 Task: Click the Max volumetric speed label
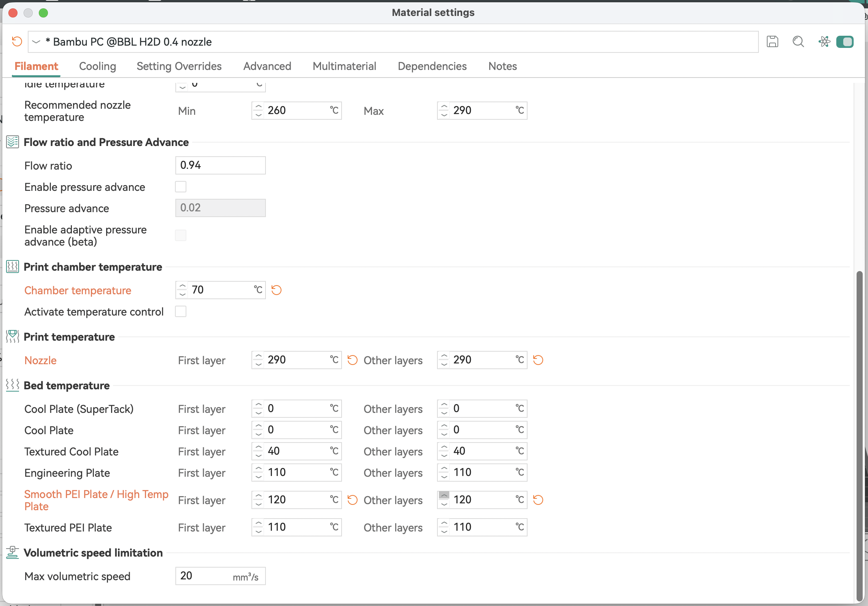coord(77,576)
